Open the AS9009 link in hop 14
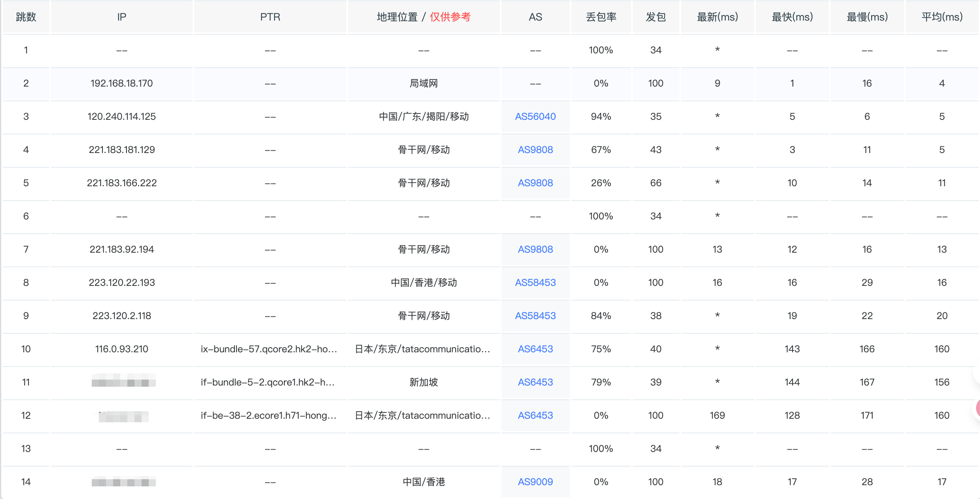 pyautogui.click(x=535, y=482)
